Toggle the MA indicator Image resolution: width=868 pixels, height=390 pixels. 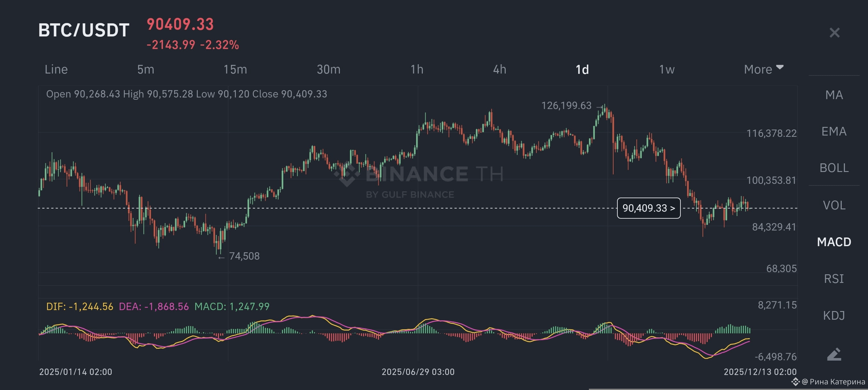click(834, 95)
